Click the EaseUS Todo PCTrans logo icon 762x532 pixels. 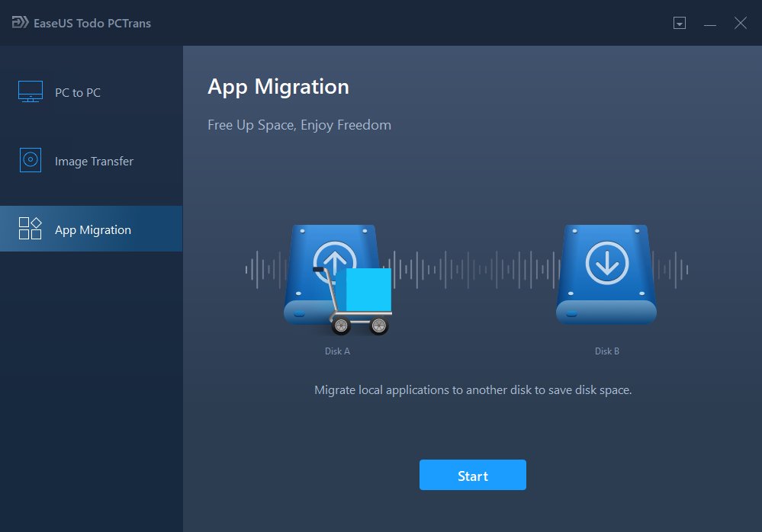20,23
